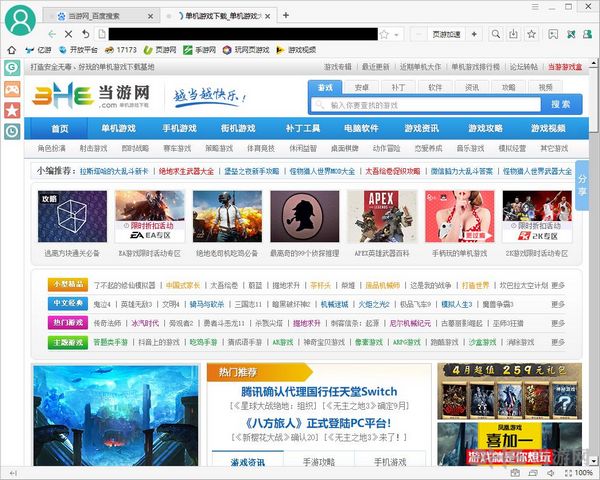Viewport: 600px width, 480px height.
Task: Open the 游戏视频 bookmark
Action: pos(296,50)
